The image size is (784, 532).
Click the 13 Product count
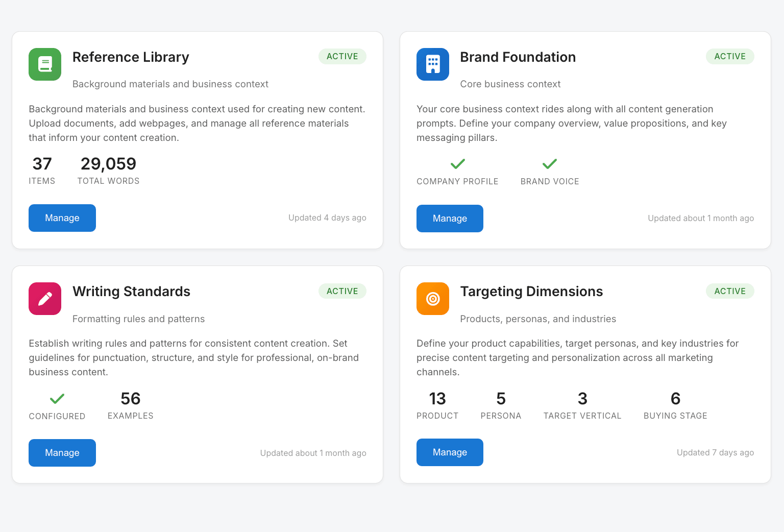tap(437, 399)
